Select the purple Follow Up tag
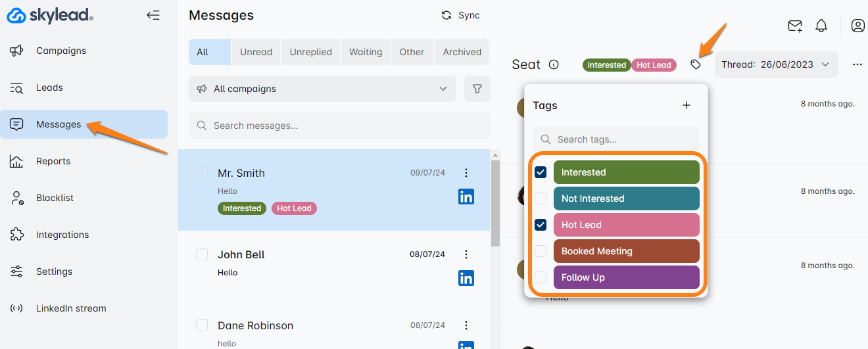The image size is (868, 349). [x=626, y=277]
